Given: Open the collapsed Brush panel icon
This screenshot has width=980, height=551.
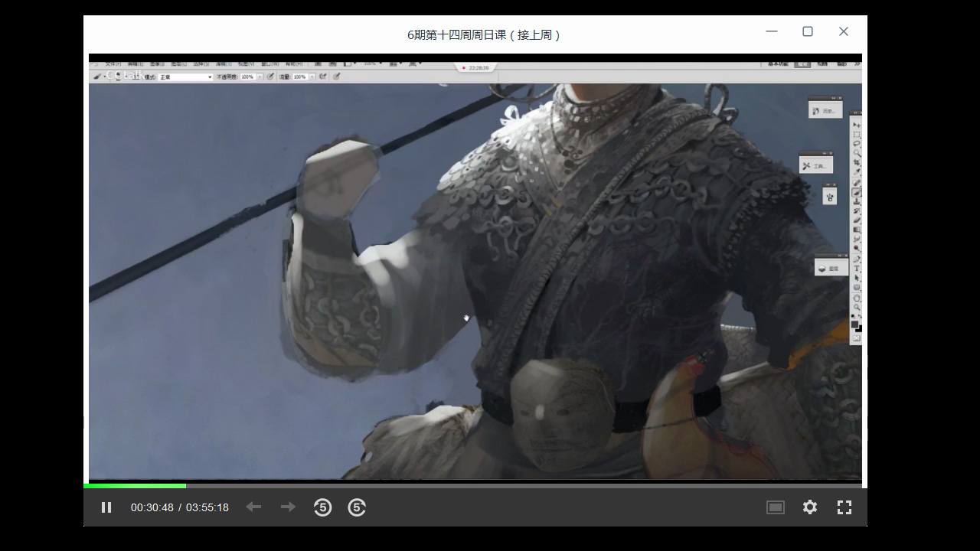Looking at the screenshot, I should (x=830, y=197).
